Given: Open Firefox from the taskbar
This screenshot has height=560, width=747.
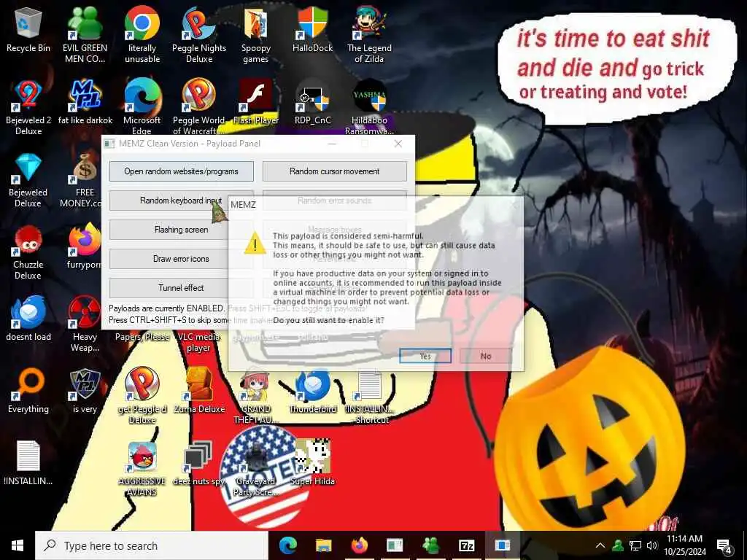Looking at the screenshot, I should (359, 545).
